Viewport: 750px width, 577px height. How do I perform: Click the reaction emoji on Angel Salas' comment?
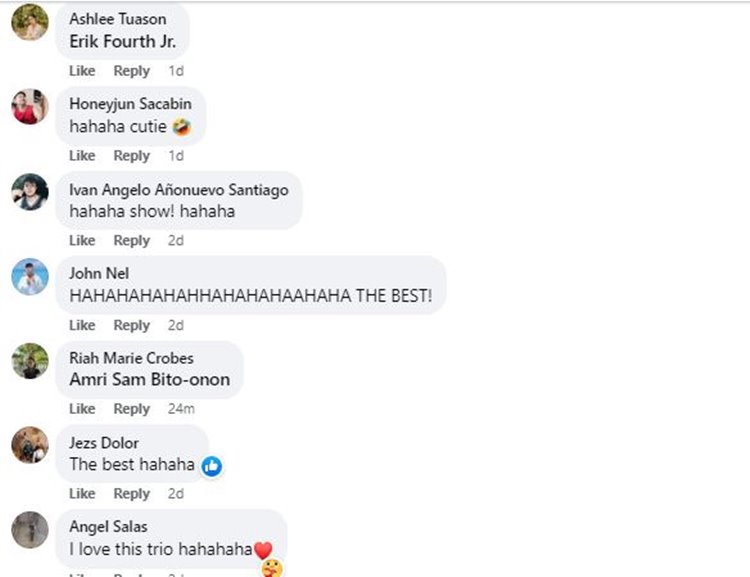(271, 568)
